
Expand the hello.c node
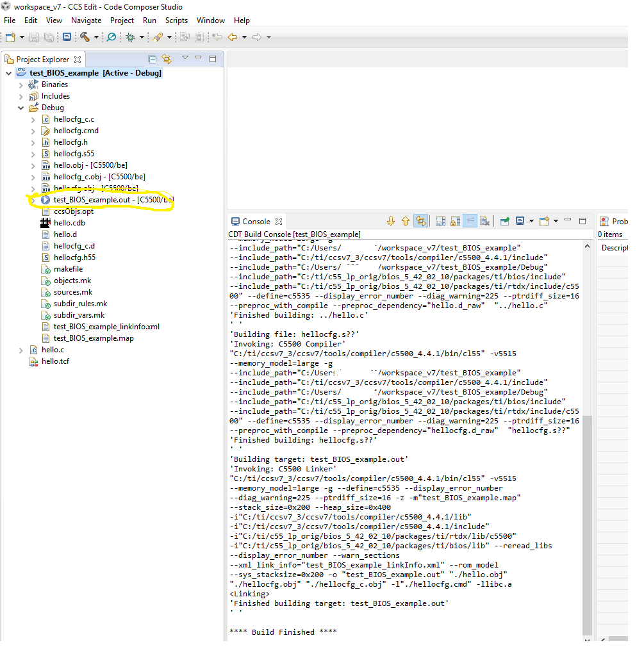pyautogui.click(x=21, y=350)
